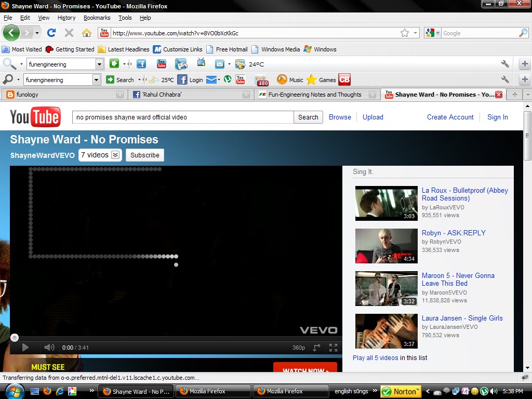Open the uTorrent icon in lower toolbar
Image resolution: width=532 pixels, height=399 pixels.
228,79
